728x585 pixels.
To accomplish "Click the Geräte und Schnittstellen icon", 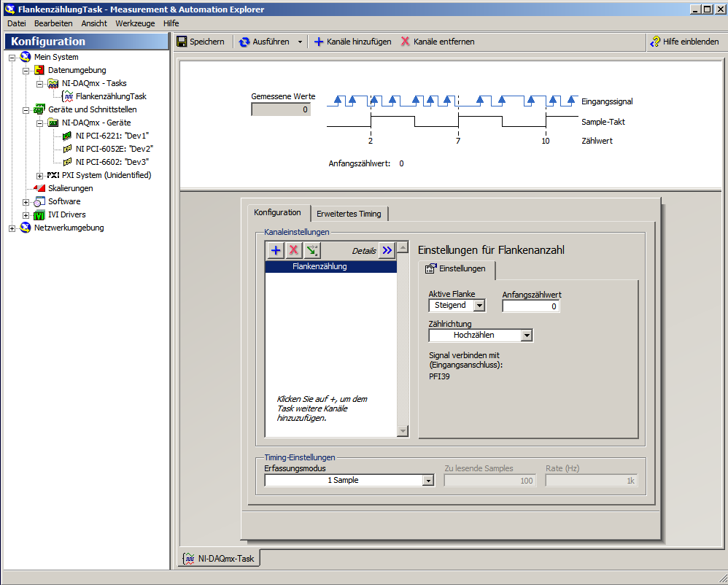I will 39,109.
